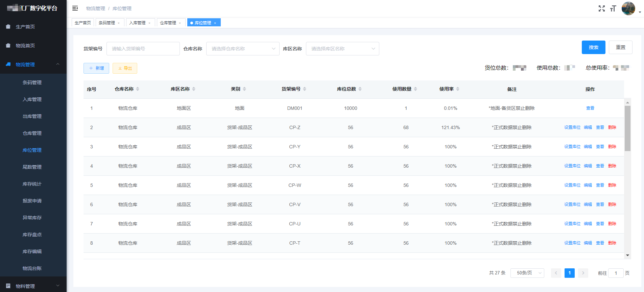Open 库存编辑 in the sidebar
Viewport: 644px width, 292px height.
pyautogui.click(x=32, y=251)
